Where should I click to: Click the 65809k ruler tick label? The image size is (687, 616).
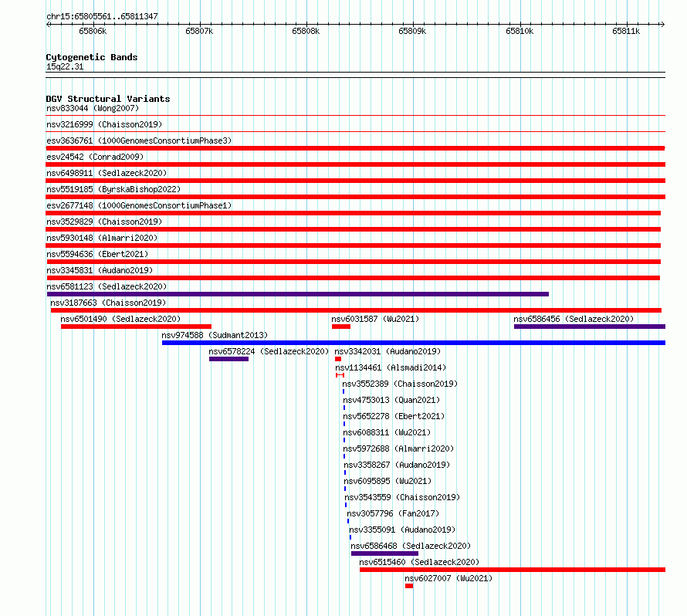point(412,31)
